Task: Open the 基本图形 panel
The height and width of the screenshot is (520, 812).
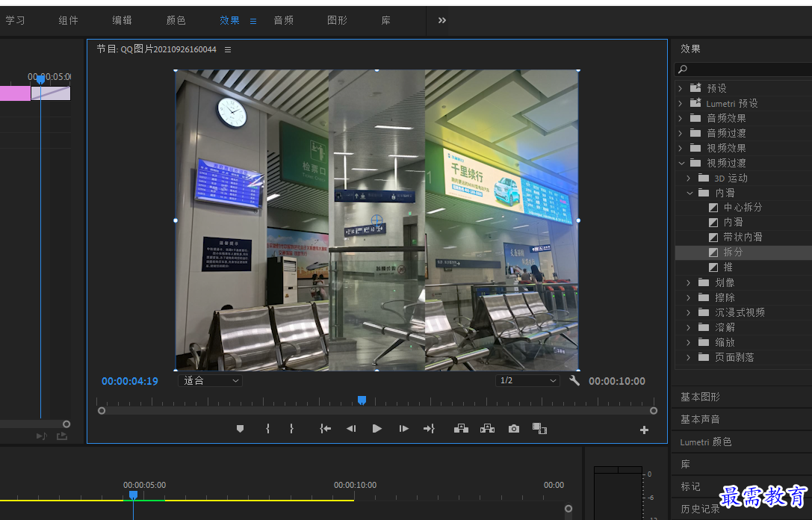Action: click(x=700, y=397)
